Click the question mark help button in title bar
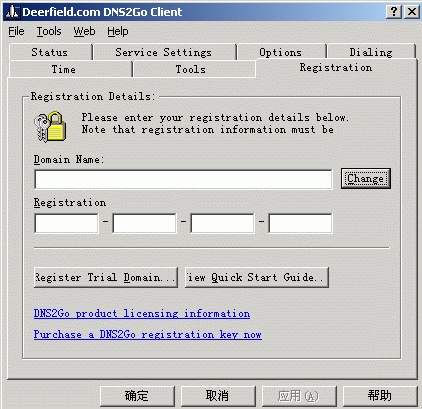This screenshot has width=422, height=409. click(x=394, y=12)
